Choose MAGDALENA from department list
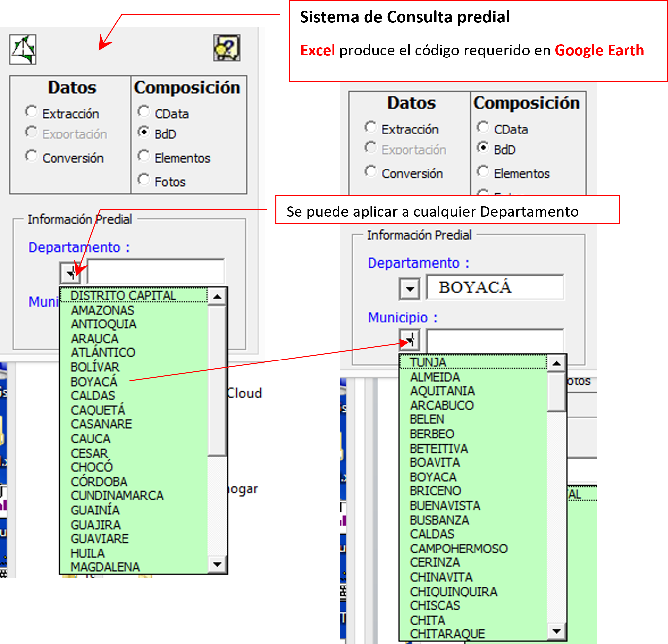Screen dimensions: 668x644 [x=134, y=567]
